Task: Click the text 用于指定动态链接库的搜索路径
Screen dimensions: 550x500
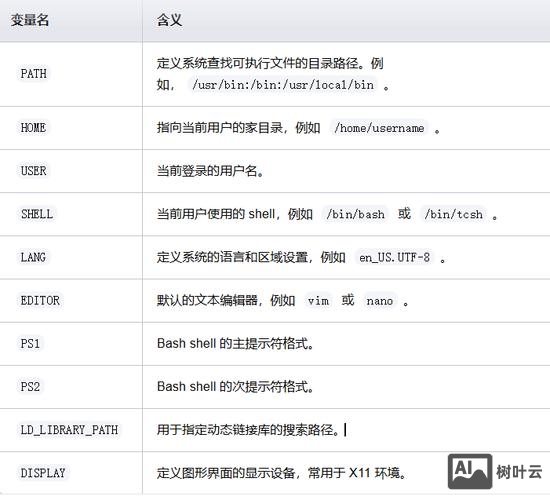Action: click(x=245, y=430)
